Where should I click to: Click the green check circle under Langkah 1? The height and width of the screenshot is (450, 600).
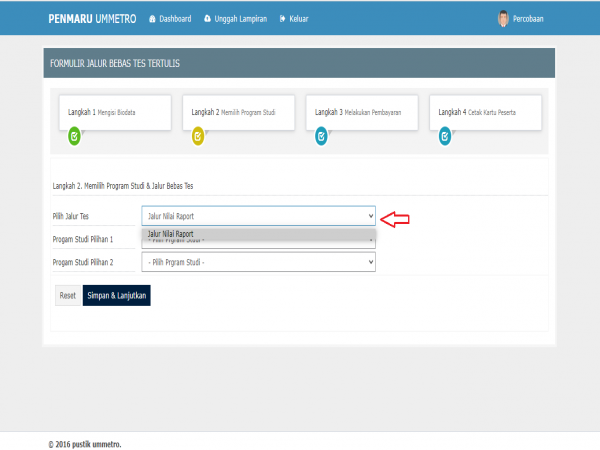tap(74, 136)
